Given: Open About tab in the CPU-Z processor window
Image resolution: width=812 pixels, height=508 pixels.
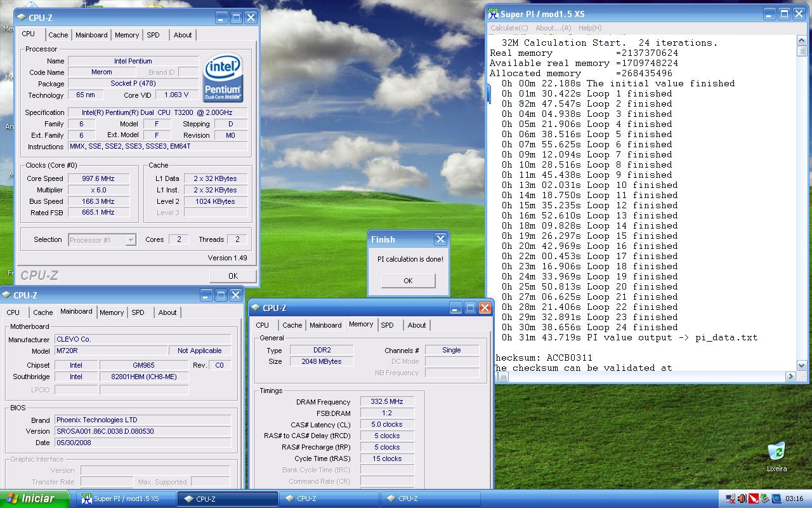Looking at the screenshot, I should (x=183, y=36).
